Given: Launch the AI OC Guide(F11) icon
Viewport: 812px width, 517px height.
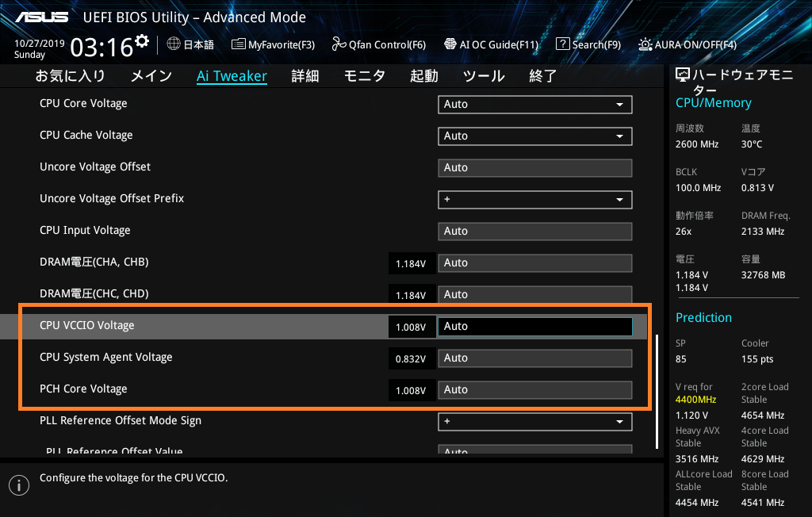Looking at the screenshot, I should click(x=450, y=44).
